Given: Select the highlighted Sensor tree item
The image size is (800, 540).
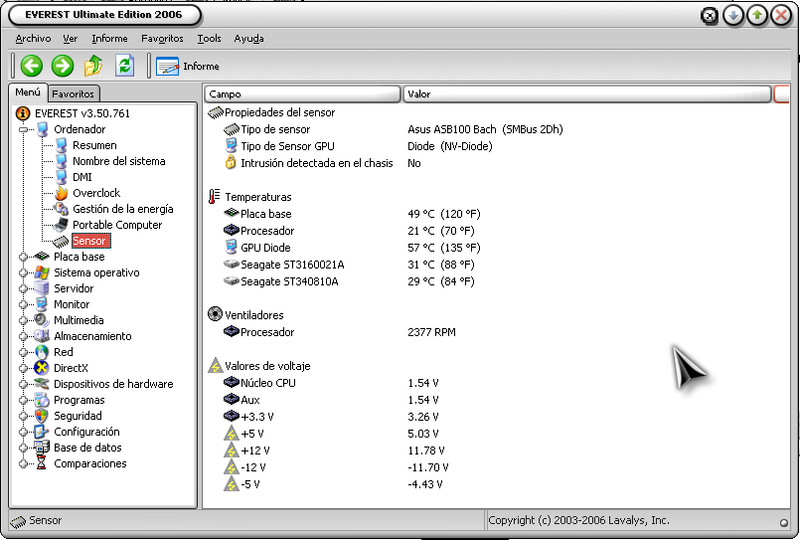Looking at the screenshot, I should (x=89, y=241).
